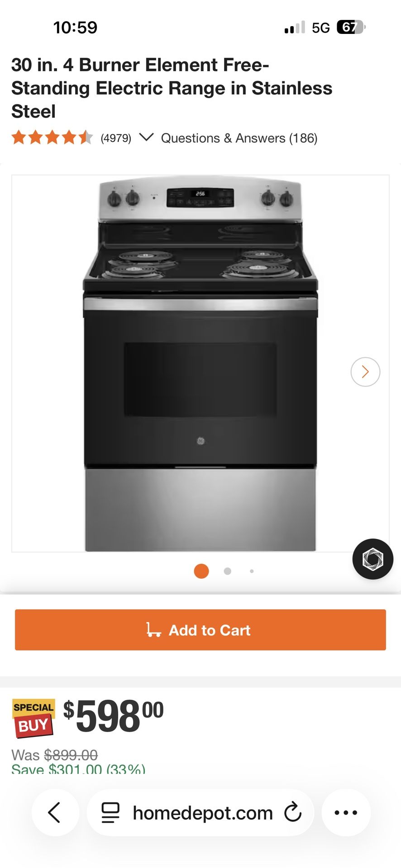
Task: Open the electric range product image
Action: [200, 363]
